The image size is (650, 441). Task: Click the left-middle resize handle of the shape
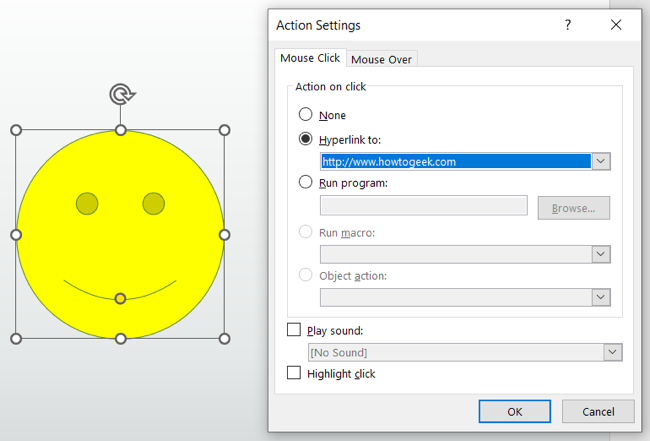coord(16,235)
